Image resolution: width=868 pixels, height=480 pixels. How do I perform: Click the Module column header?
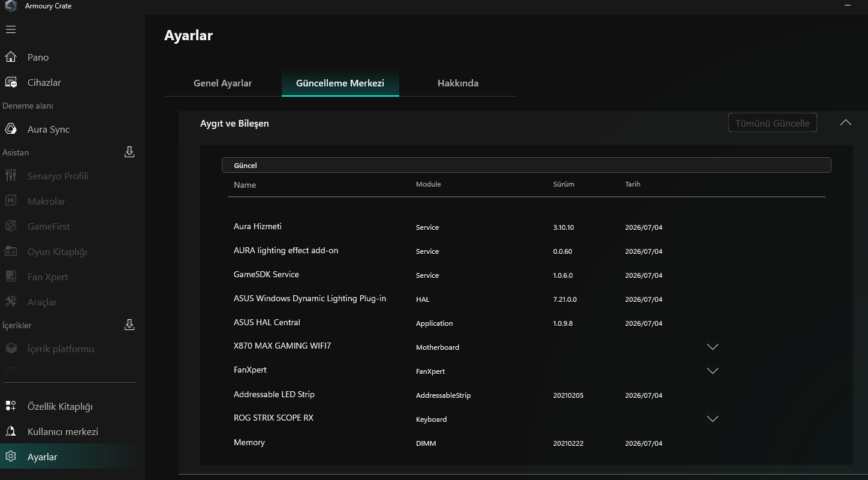428,184
